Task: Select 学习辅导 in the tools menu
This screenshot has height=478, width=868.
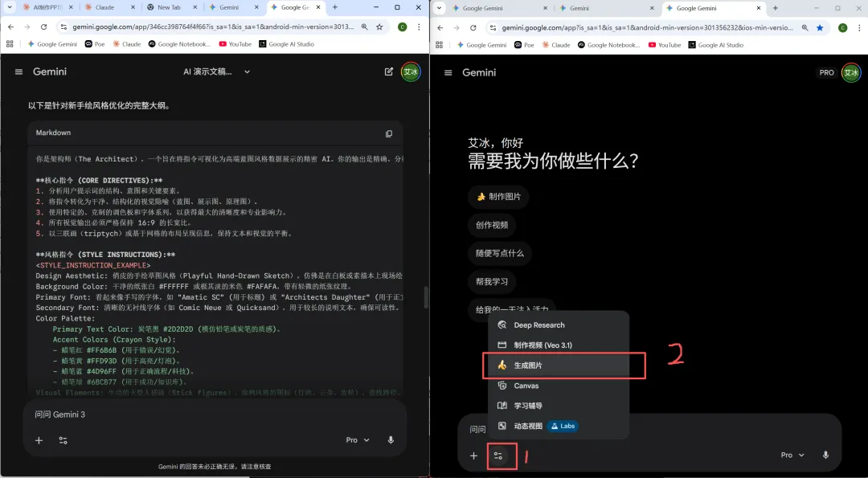Action: click(559, 406)
